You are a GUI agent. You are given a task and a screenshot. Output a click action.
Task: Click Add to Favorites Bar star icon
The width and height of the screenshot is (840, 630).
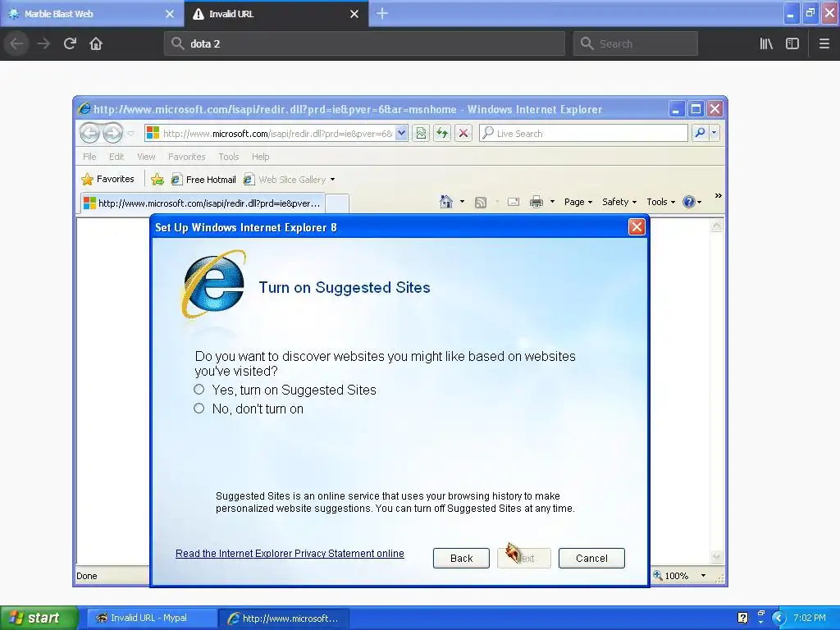[x=157, y=180]
